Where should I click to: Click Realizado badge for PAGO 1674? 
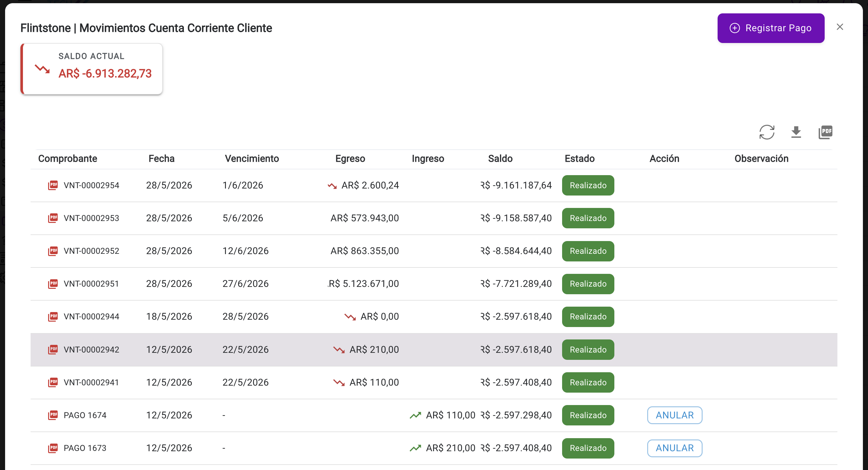point(588,415)
